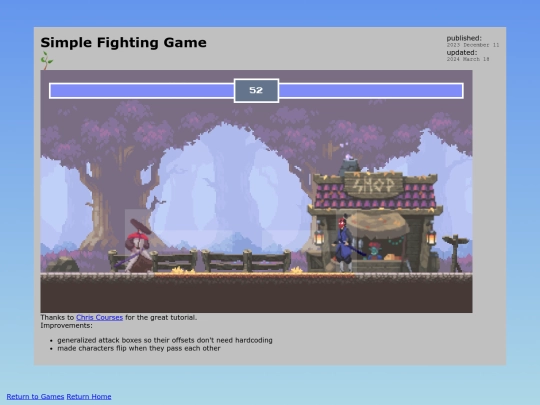Click the bullet about characters flipping

coord(139,348)
